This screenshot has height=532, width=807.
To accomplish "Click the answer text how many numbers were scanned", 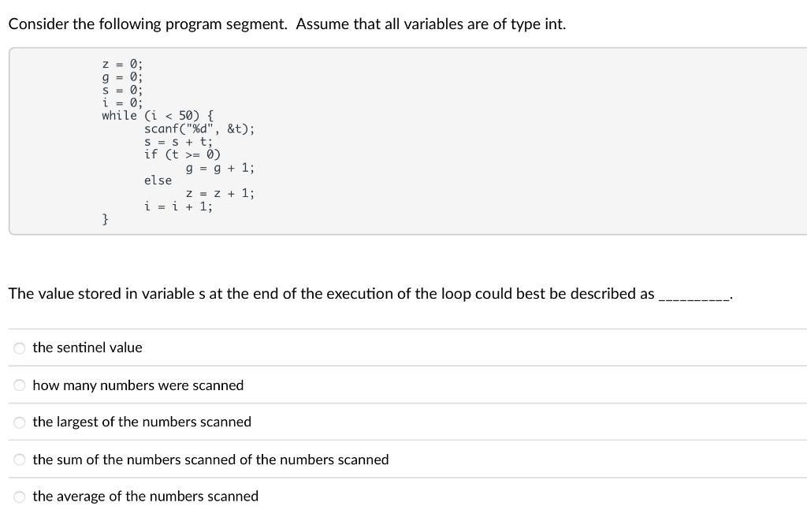I will (x=138, y=385).
